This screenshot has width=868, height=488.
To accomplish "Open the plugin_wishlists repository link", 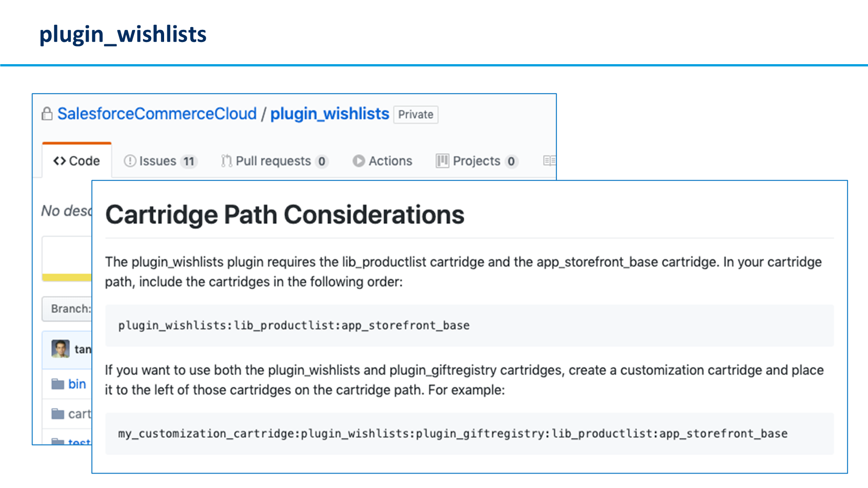I will point(330,114).
